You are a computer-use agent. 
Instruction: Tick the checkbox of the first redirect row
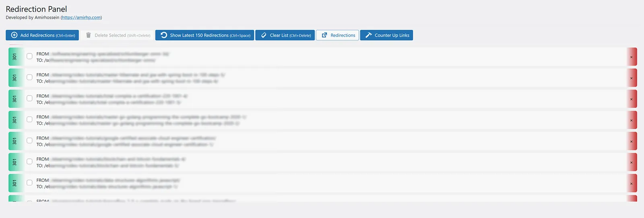[29, 56]
